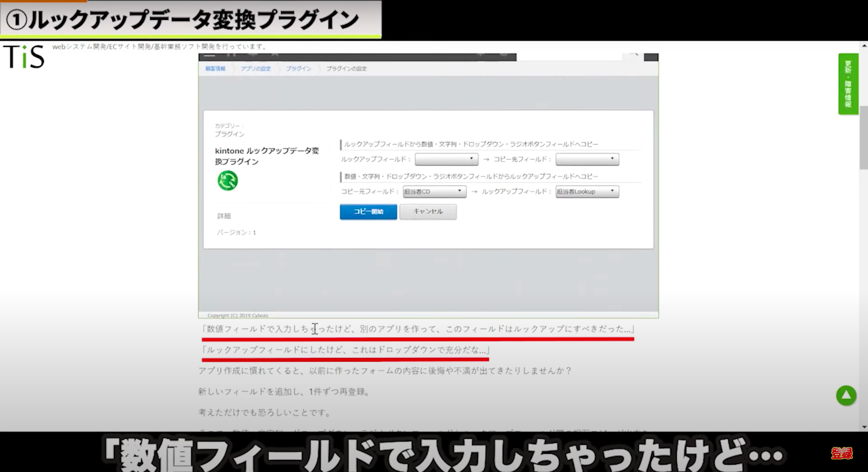Click the キャンセル button
868x472 pixels.
click(428, 212)
